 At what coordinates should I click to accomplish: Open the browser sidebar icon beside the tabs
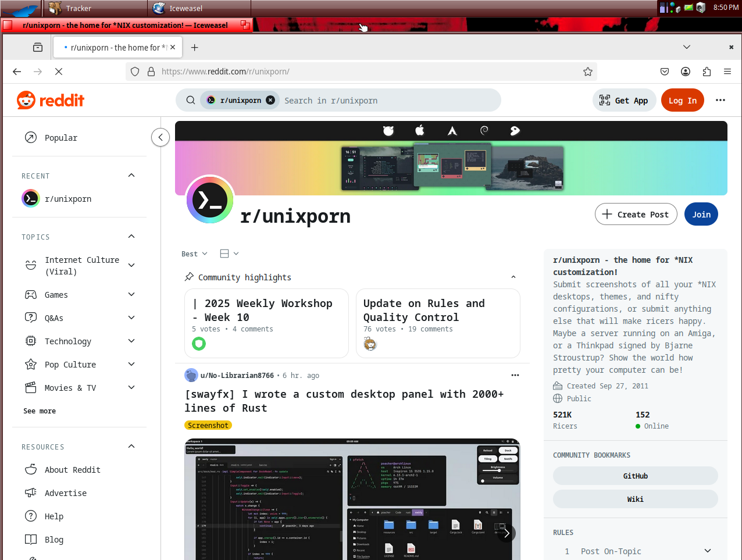pyautogui.click(x=37, y=47)
